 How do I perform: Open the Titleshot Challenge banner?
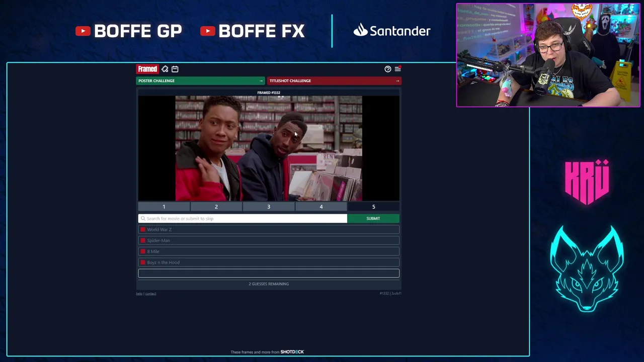click(334, 80)
